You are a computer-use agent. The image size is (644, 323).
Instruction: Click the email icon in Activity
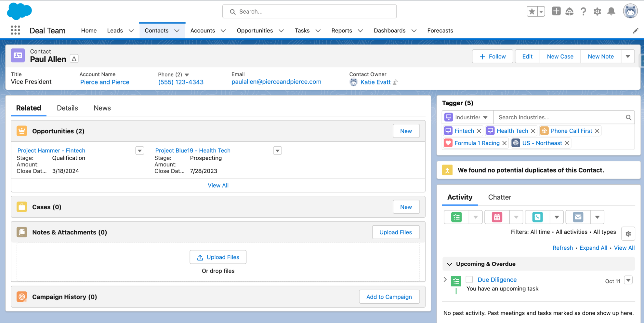pos(578,217)
